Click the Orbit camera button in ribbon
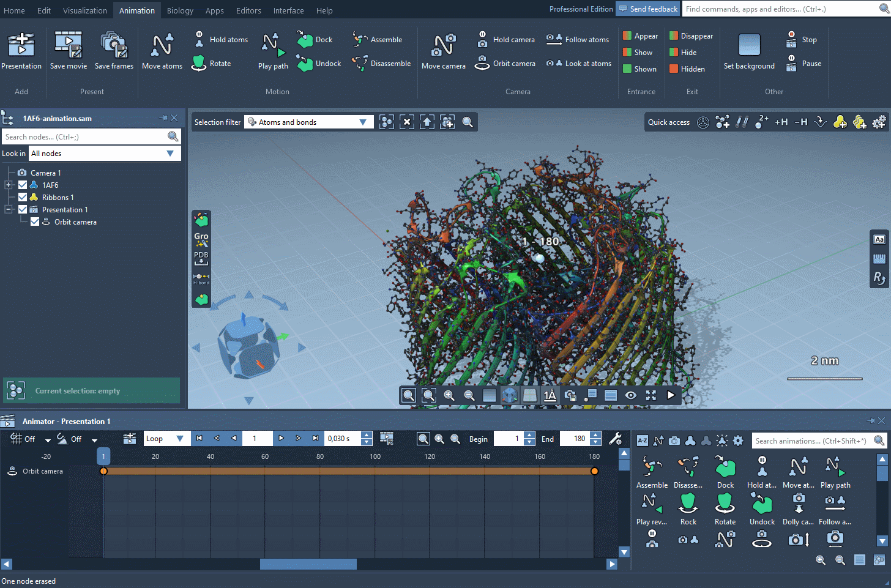This screenshot has height=588, width=891. coord(506,64)
